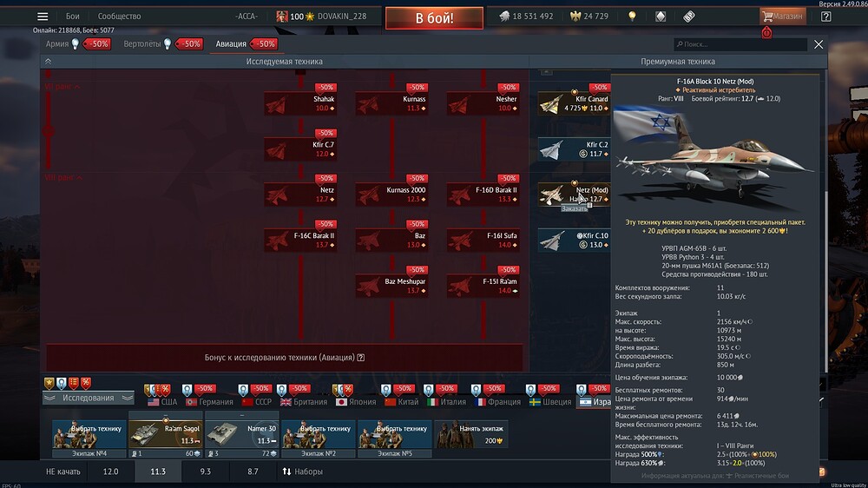Click the Silver Lions balance 18 531 492
The image size is (868, 488).
(526, 16)
